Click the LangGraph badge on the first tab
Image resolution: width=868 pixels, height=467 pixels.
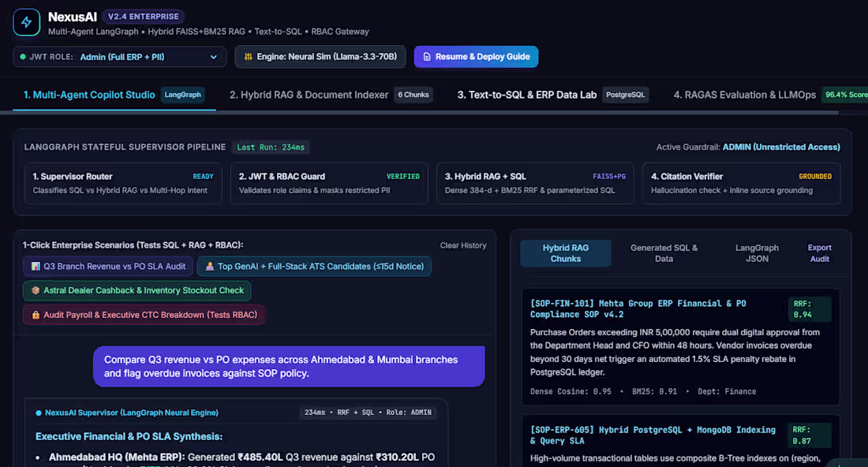(x=183, y=95)
